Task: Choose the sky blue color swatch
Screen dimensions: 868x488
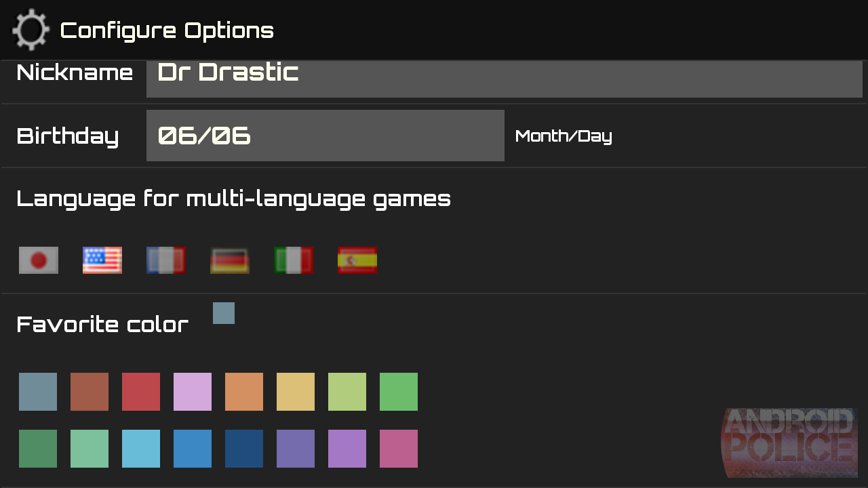Action: 141,449
